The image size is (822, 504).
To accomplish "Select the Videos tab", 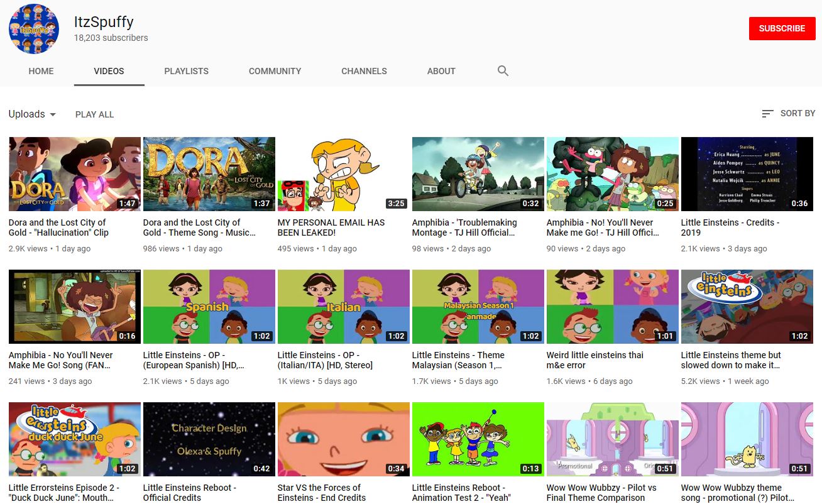I will click(x=109, y=71).
